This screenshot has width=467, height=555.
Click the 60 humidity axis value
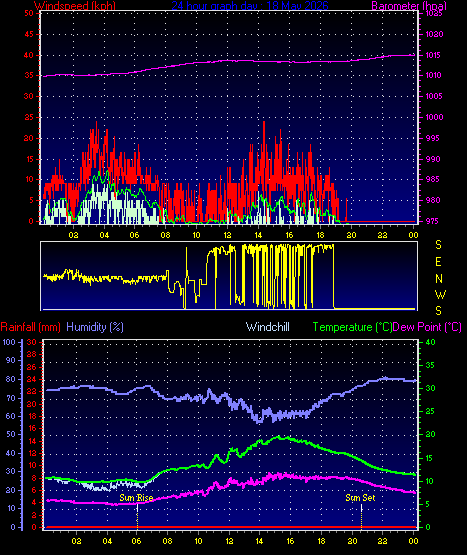click(11, 416)
